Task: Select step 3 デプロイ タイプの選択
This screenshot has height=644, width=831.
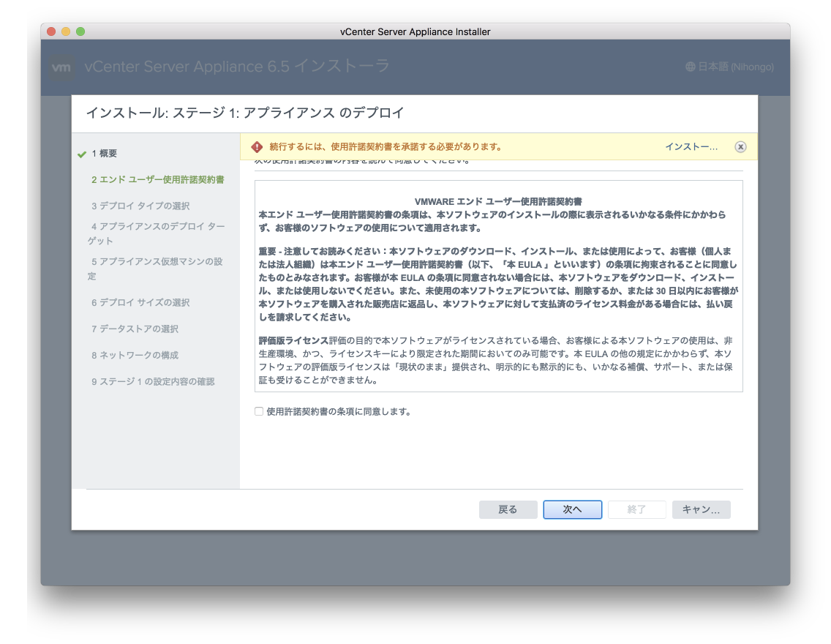Action: (140, 206)
